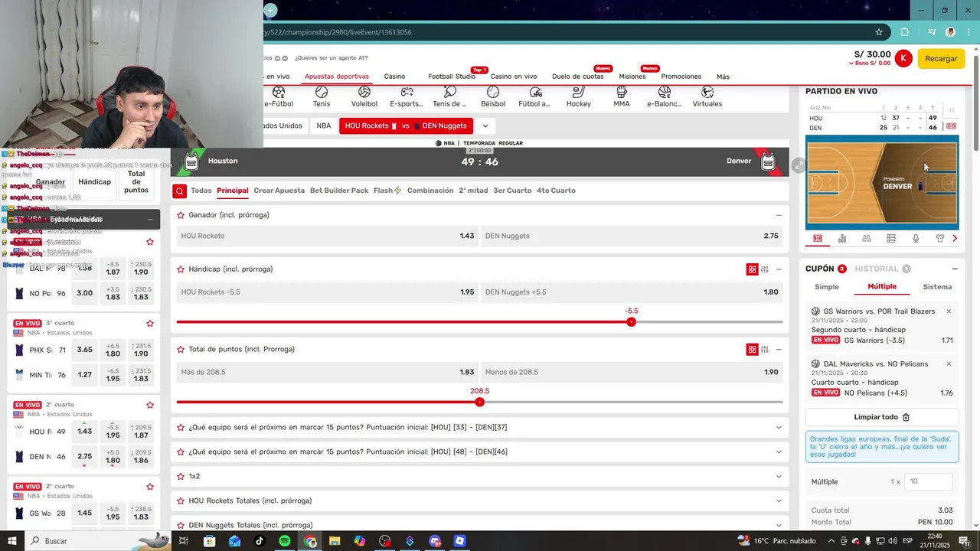The height and width of the screenshot is (551, 980).
Task: Open the e-Baloncesto category icon
Action: (665, 92)
